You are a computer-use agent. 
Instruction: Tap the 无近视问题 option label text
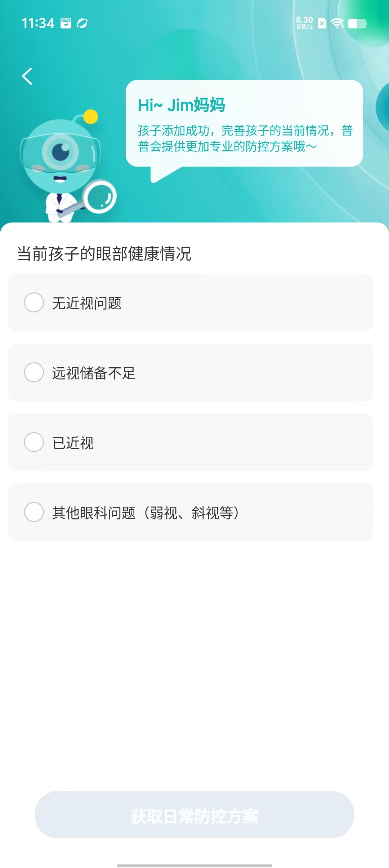(87, 303)
